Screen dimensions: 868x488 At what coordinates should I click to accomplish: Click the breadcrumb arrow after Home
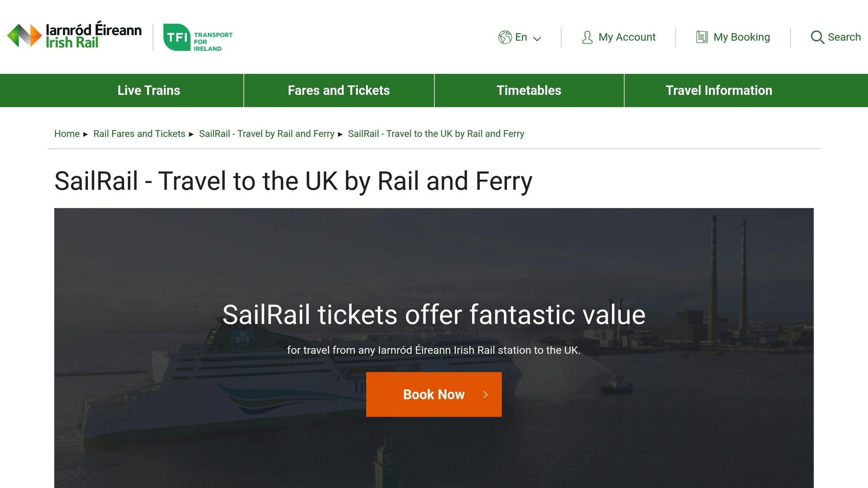(85, 134)
